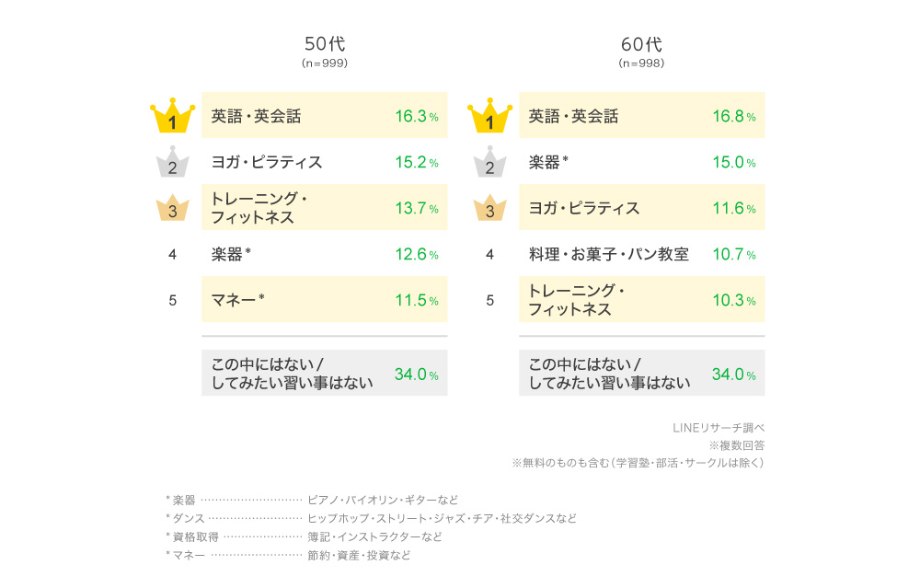The height and width of the screenshot is (588, 920).
Task: Select the 60代 楽器 15.0% row
Action: click(x=642, y=161)
